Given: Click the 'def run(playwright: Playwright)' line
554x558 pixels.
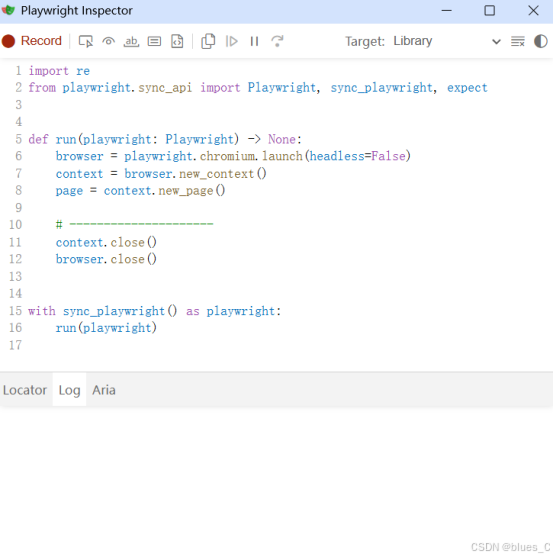Looking at the screenshot, I should pyautogui.click(x=165, y=139).
